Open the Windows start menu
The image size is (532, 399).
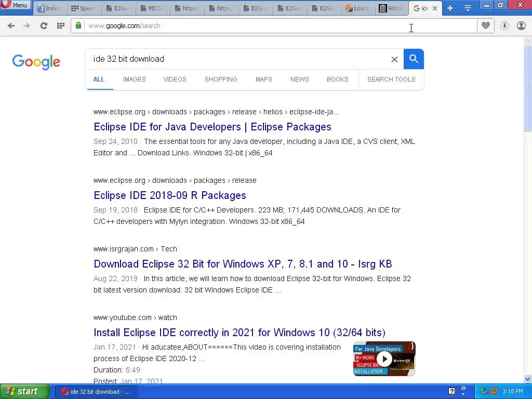[x=25, y=392]
